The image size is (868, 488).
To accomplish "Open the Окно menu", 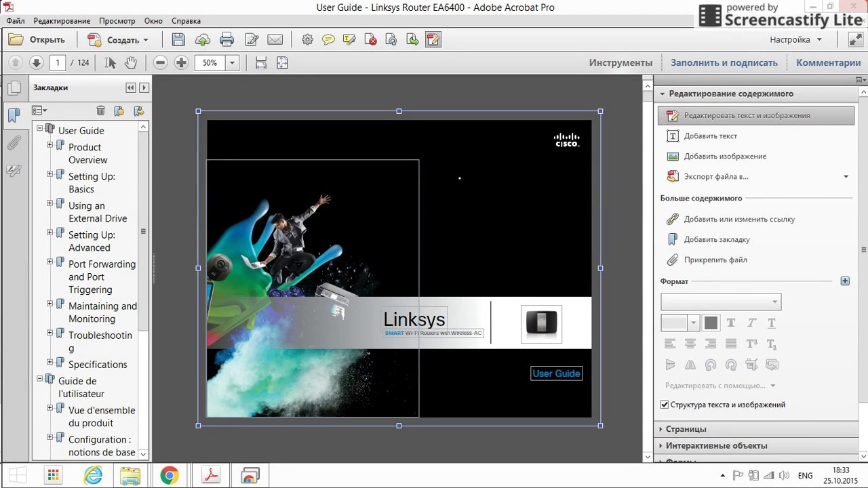I will (x=153, y=21).
